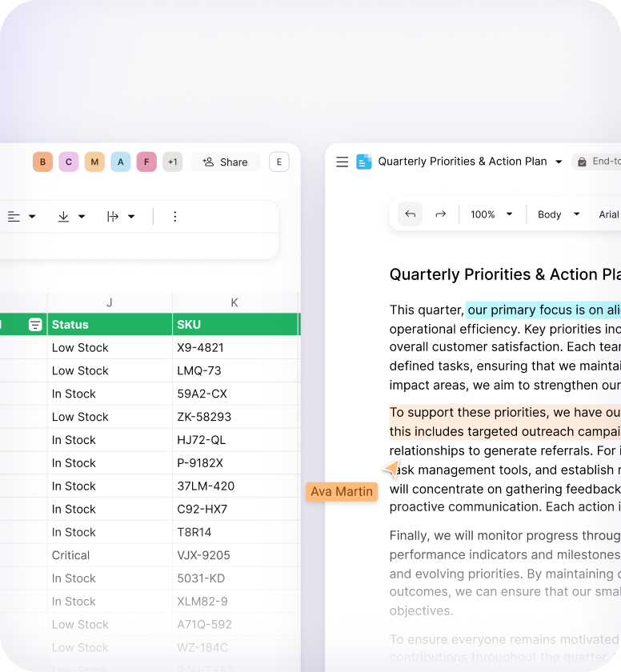
Task: Open the more options vertical dots menu
Action: coord(175,217)
